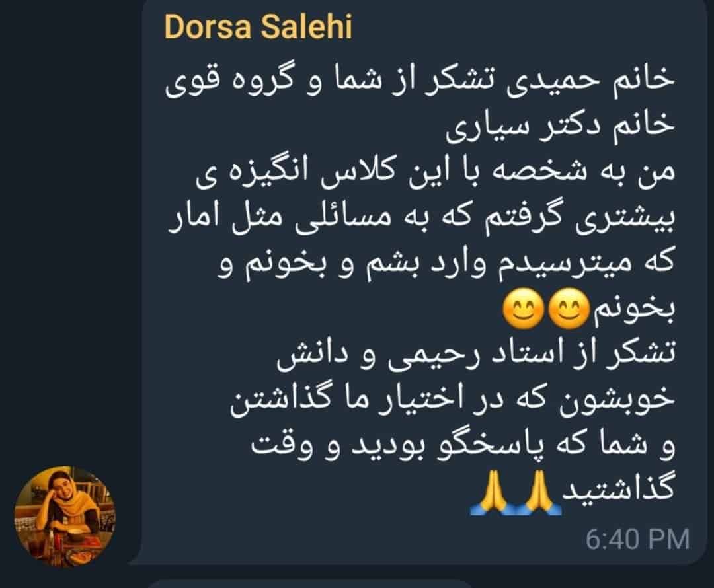
Task: Tap the sender name Dorsa Salehi
Action: point(258,27)
